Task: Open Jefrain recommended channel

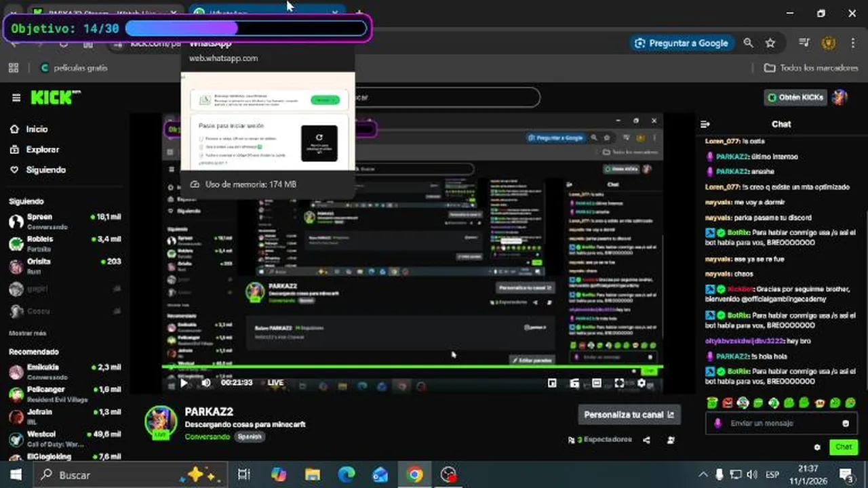Action: coord(64,416)
